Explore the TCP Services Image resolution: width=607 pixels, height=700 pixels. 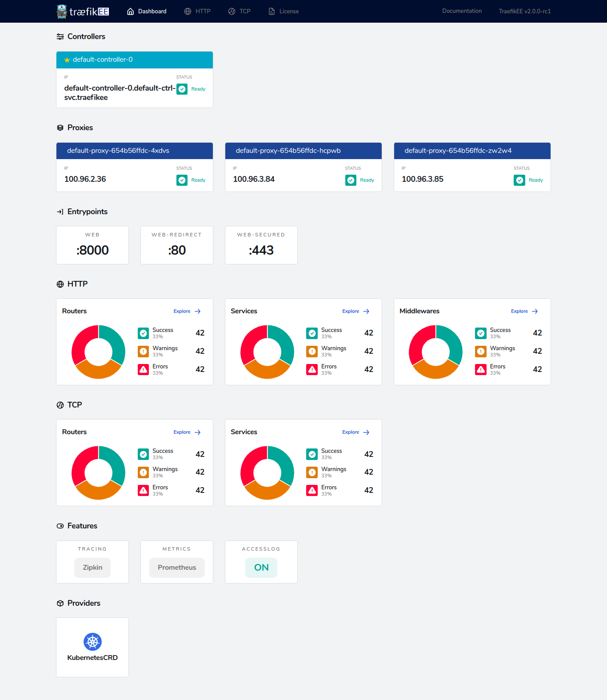(x=355, y=432)
